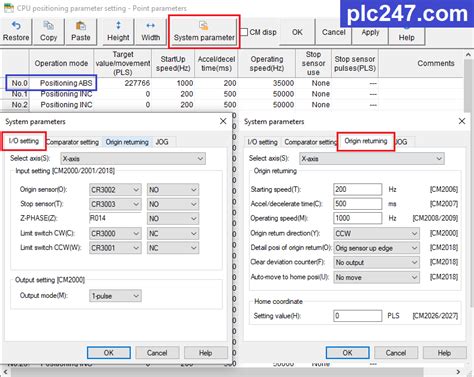The image size is (474, 377).
Task: Open Auto-move to home posi dropdown
Action: (x=376, y=277)
